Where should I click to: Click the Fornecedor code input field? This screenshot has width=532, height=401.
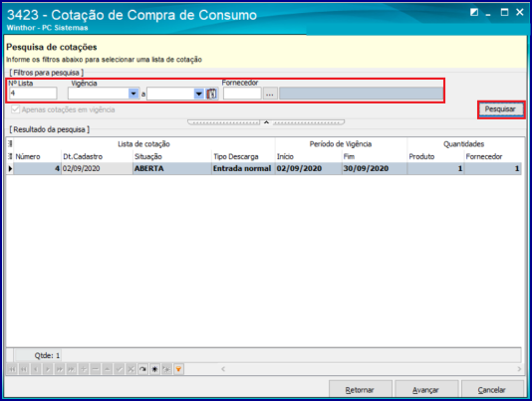(242, 94)
